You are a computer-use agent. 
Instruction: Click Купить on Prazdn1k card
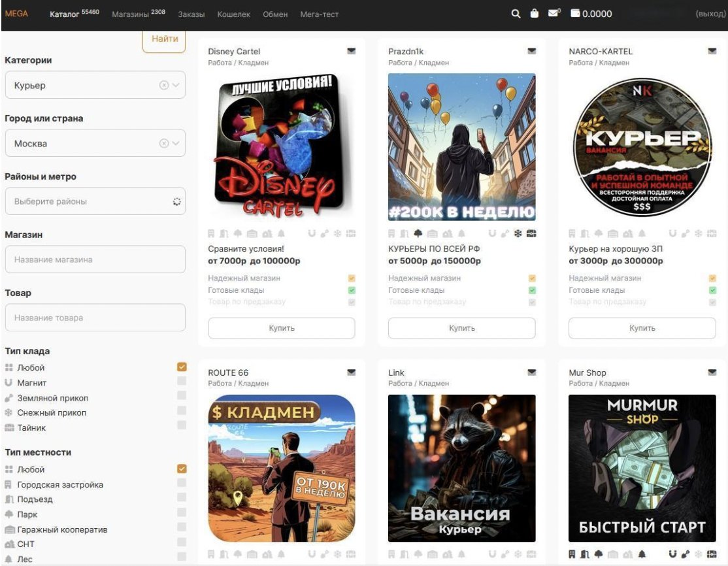tap(462, 328)
